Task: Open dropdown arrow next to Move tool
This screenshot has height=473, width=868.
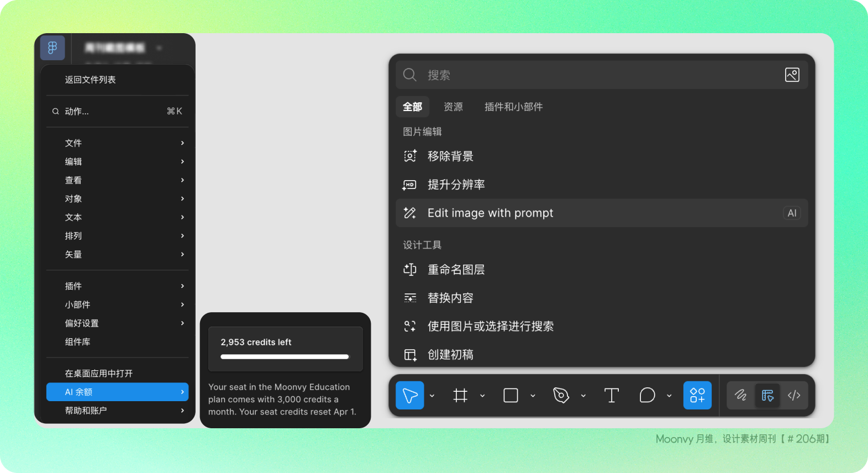Action: [432, 396]
